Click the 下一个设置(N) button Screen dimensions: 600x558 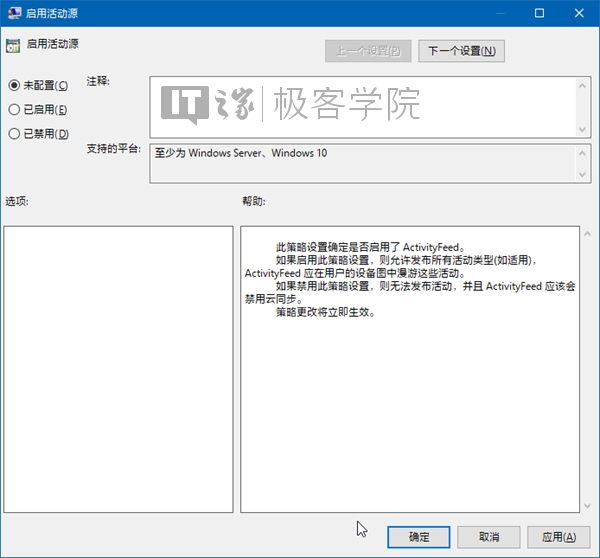point(461,51)
